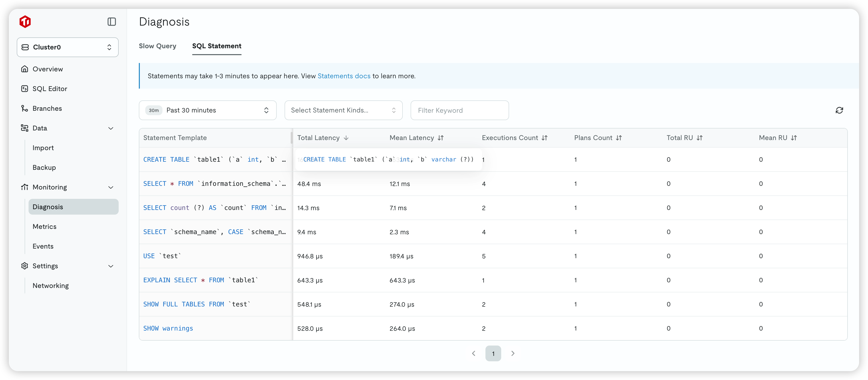
Task: Sort by Plans Count arrows icon
Action: click(x=619, y=138)
